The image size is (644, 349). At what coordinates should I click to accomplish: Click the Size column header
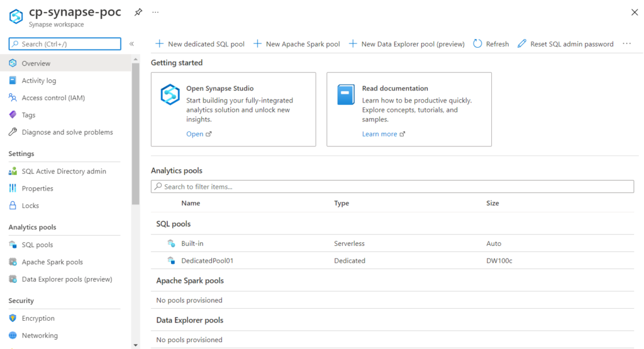point(492,203)
